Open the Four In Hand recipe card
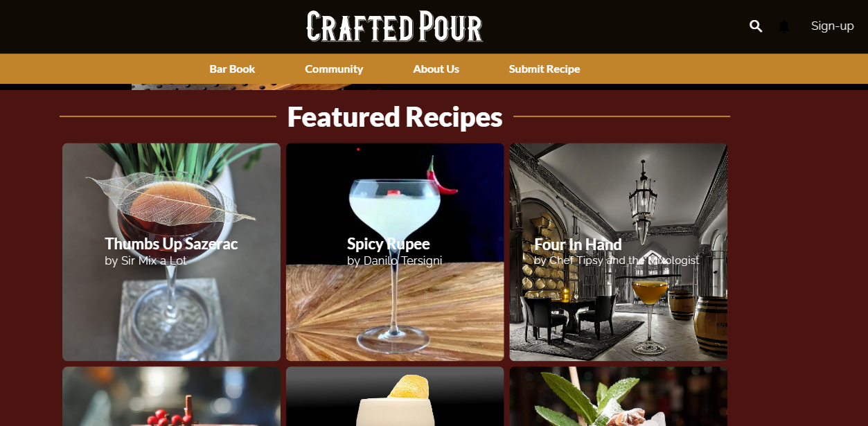 coord(619,252)
